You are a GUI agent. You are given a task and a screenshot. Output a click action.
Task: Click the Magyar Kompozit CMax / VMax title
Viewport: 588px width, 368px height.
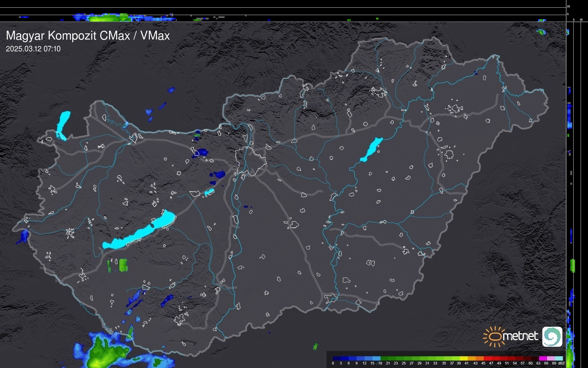pyautogui.click(x=88, y=36)
